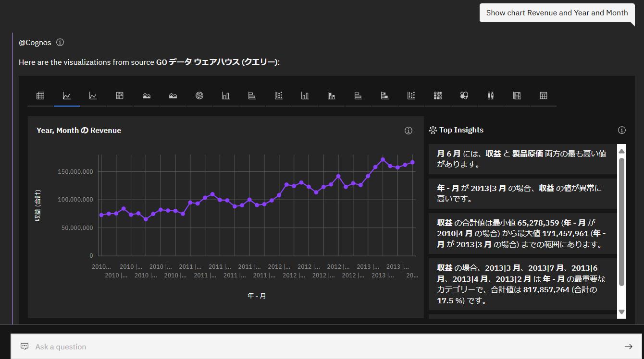Switch to the pie chart visualization
The width and height of the screenshot is (644, 359).
click(199, 96)
